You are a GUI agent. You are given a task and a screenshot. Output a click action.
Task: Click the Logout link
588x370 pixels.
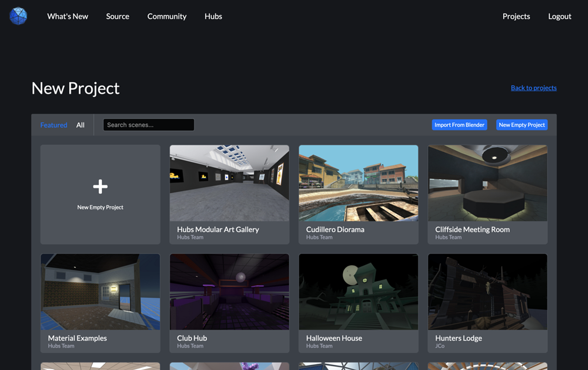pos(560,16)
